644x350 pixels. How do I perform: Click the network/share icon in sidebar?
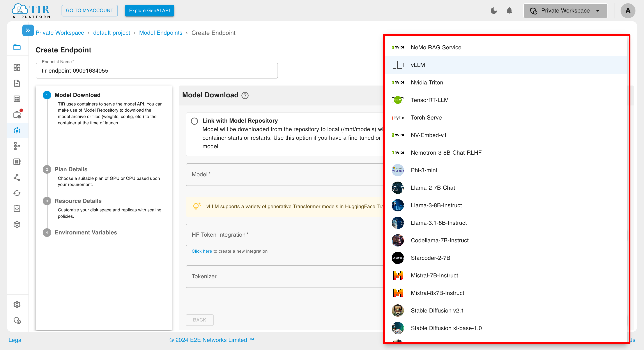click(x=17, y=177)
